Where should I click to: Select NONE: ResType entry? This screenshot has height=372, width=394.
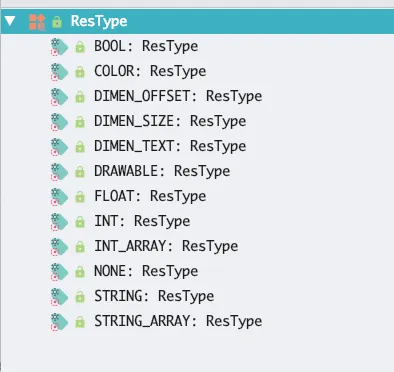tap(146, 271)
